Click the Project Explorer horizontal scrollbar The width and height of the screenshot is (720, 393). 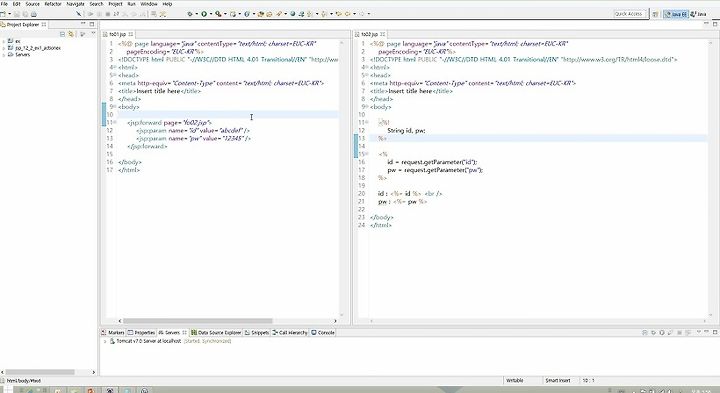click(40, 372)
